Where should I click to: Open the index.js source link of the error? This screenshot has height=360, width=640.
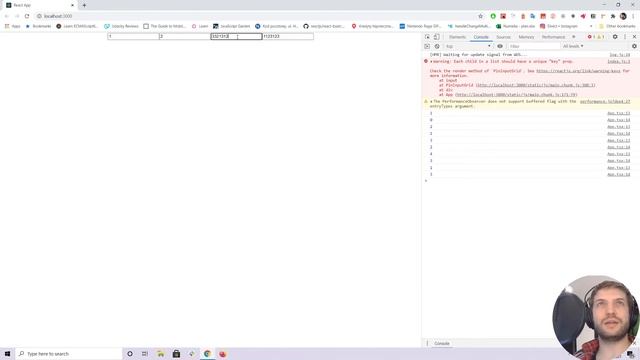pyautogui.click(x=618, y=61)
